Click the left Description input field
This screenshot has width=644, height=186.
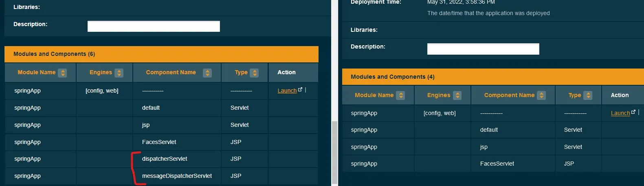(x=154, y=27)
